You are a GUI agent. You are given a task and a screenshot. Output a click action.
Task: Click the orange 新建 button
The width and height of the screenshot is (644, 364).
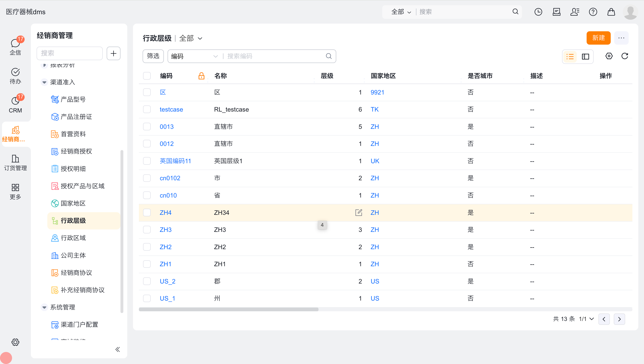[x=598, y=38]
